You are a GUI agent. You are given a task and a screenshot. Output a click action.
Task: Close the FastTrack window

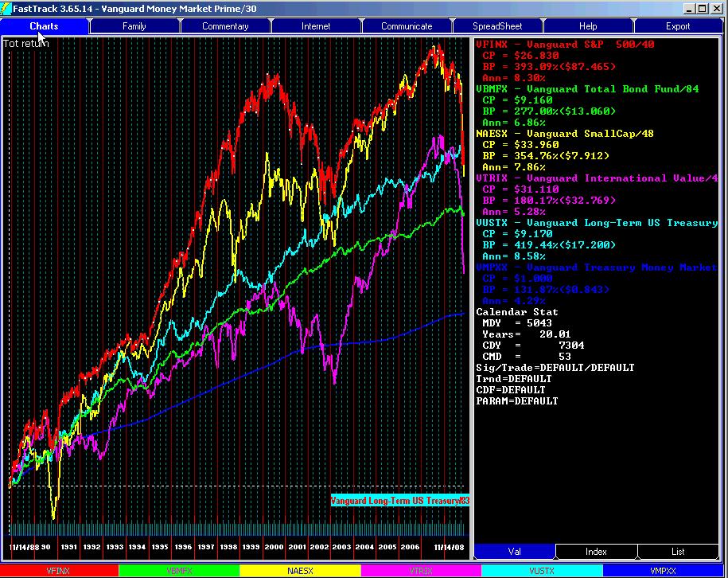point(716,9)
